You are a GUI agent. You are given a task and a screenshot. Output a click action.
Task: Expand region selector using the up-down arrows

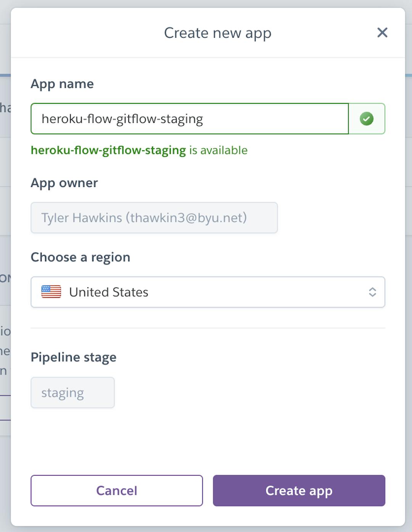(372, 292)
